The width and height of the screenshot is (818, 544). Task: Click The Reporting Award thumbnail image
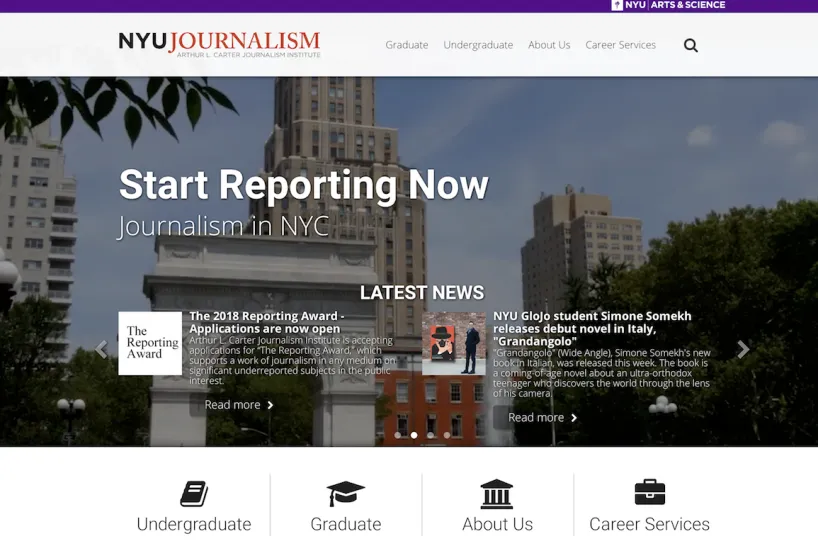pos(150,343)
